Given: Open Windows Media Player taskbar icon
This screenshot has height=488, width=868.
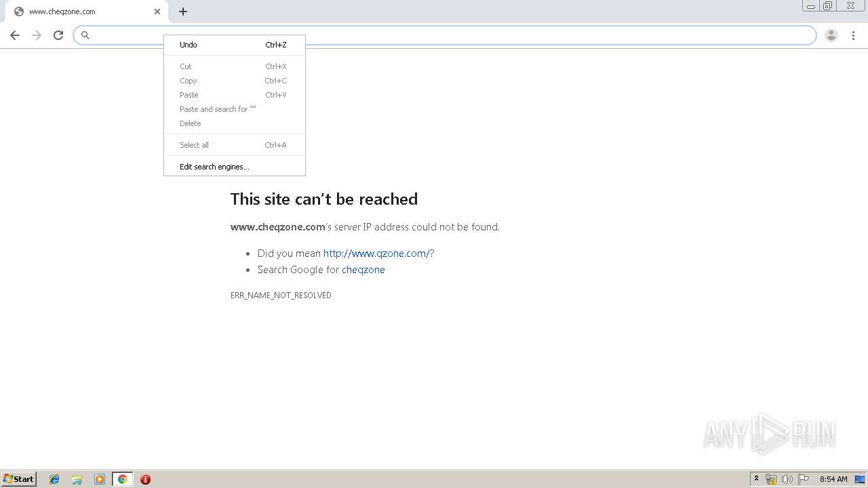Looking at the screenshot, I should click(x=100, y=479).
